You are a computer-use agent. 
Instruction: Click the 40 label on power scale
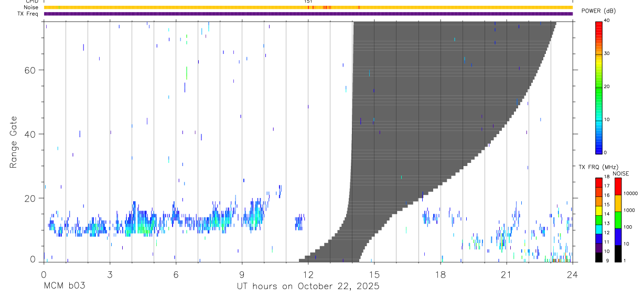tap(607, 20)
